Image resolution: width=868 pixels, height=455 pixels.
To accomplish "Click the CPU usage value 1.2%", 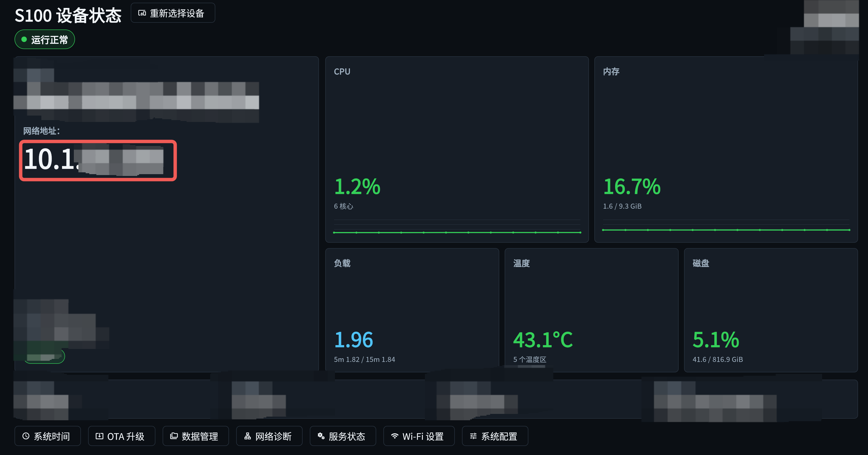I will [x=357, y=187].
